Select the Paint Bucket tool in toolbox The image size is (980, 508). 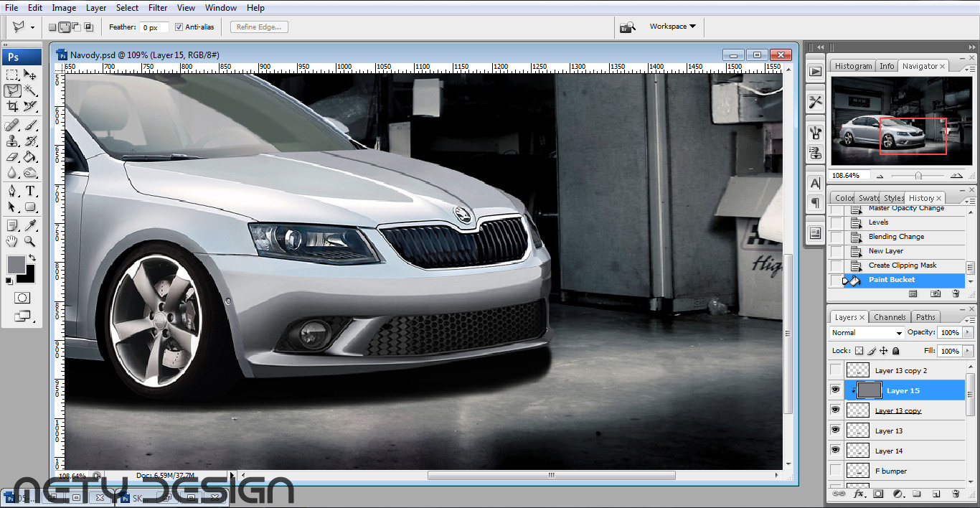[30, 157]
